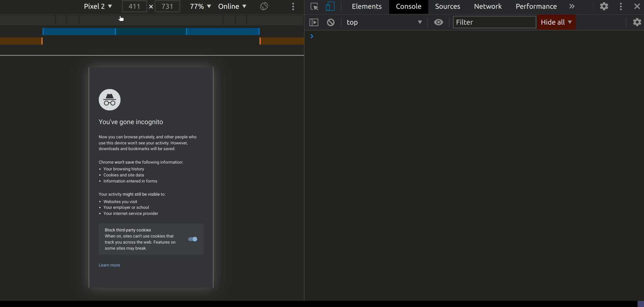644x307 pixels.
Task: Clear the console messages
Action: tap(331, 22)
